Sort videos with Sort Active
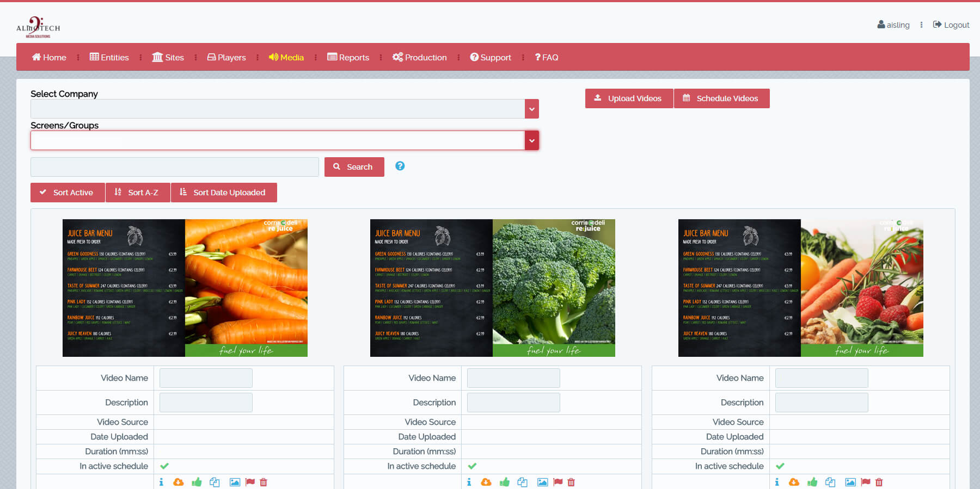 coord(68,193)
